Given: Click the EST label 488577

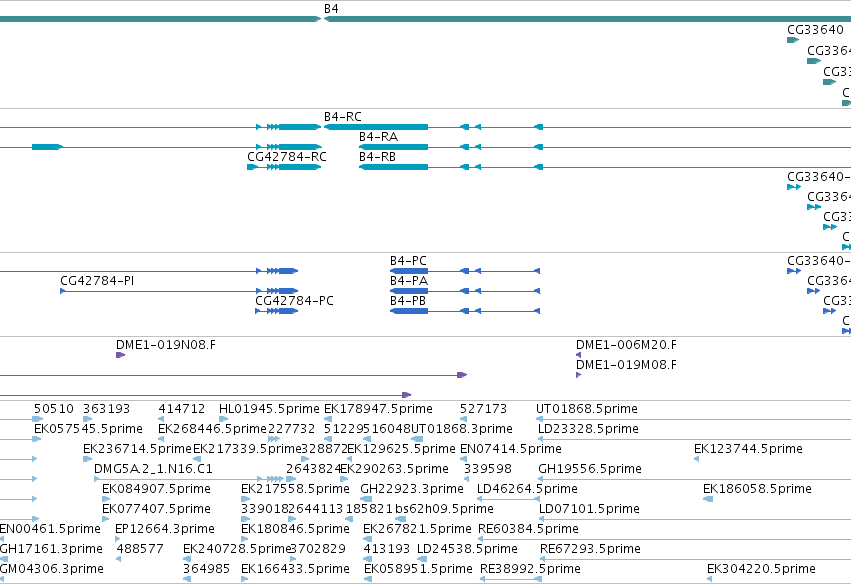Looking at the screenshot, I should (140, 550).
